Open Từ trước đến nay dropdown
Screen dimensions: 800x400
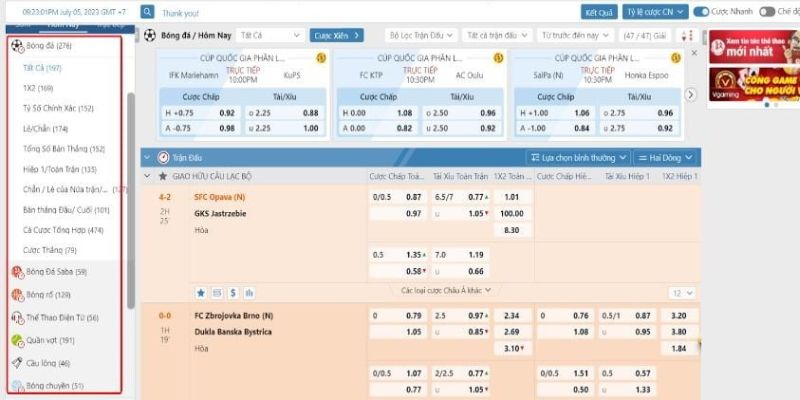click(x=576, y=35)
